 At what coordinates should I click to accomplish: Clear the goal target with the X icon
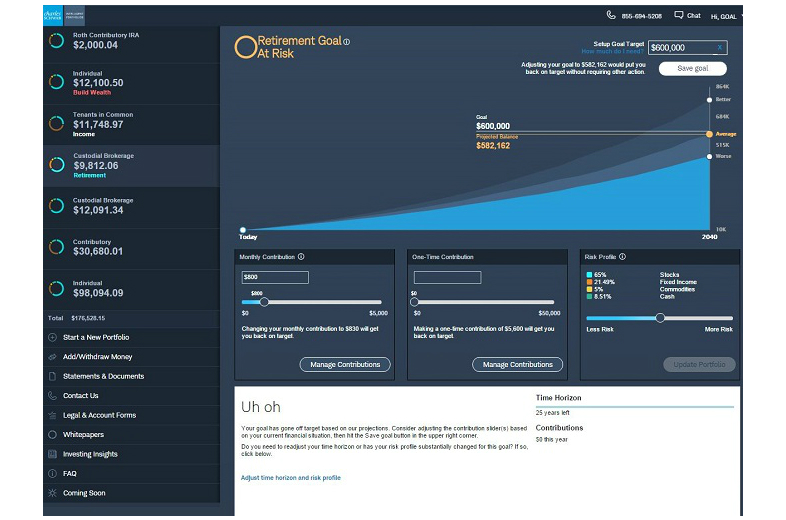click(x=719, y=47)
